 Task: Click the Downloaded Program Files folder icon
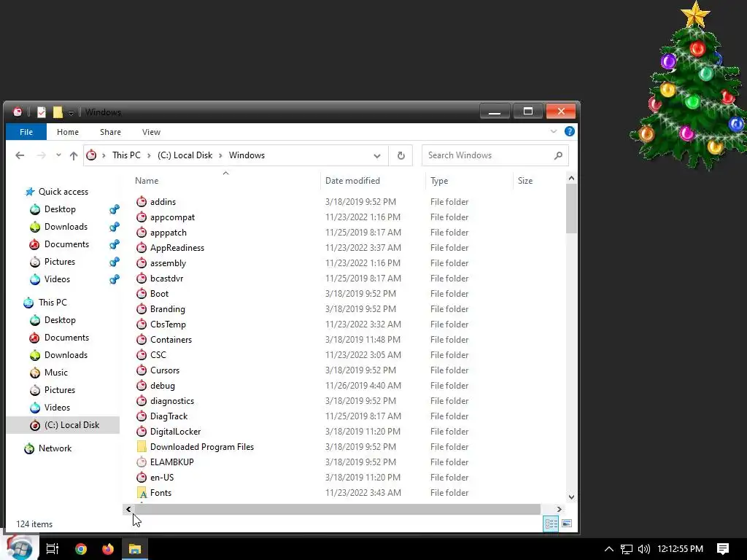click(x=142, y=447)
